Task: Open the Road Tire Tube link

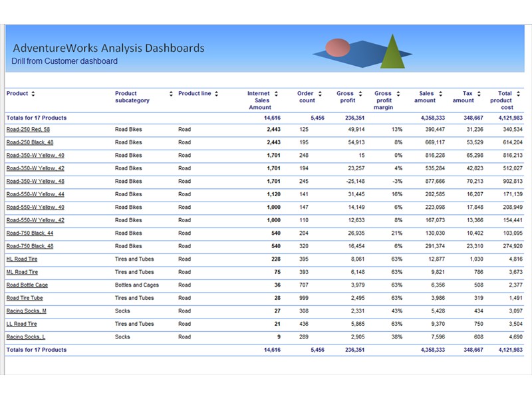Action: tap(25, 298)
